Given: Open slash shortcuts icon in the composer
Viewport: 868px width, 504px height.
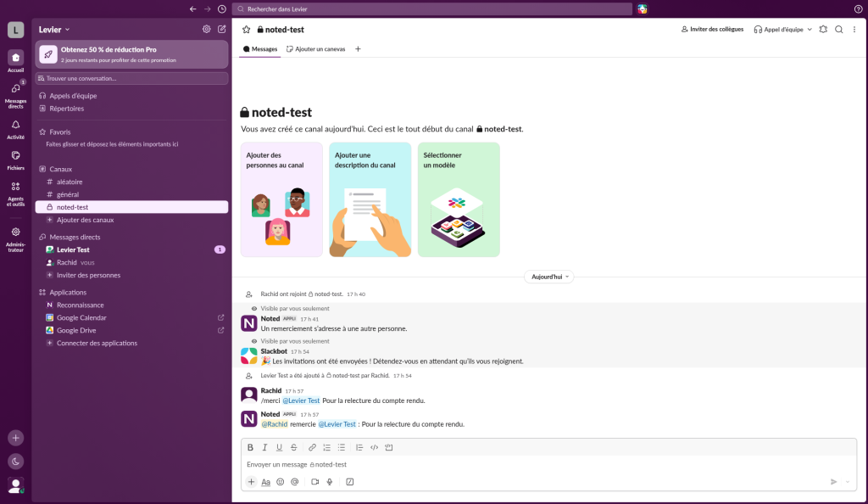Looking at the screenshot, I should pyautogui.click(x=350, y=482).
